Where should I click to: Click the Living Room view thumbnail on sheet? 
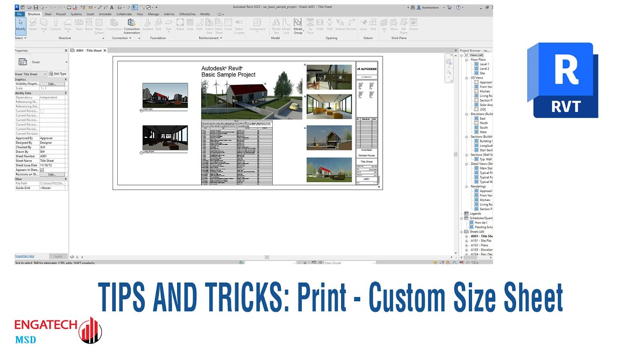click(165, 138)
